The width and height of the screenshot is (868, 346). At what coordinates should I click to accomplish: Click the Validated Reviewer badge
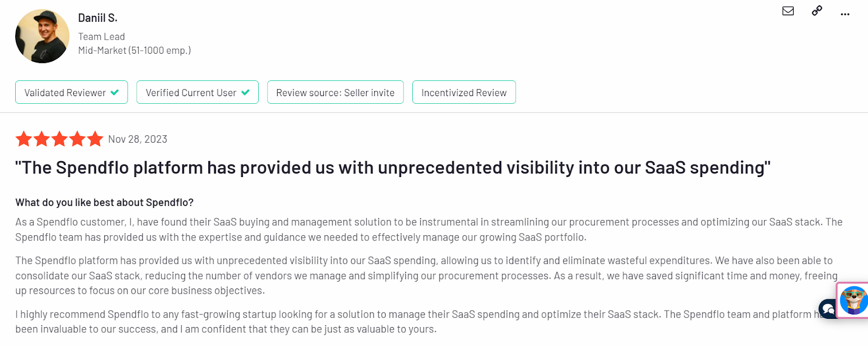(x=71, y=92)
